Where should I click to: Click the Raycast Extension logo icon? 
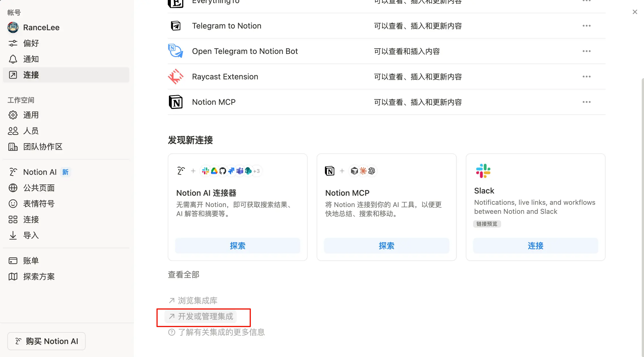click(175, 77)
